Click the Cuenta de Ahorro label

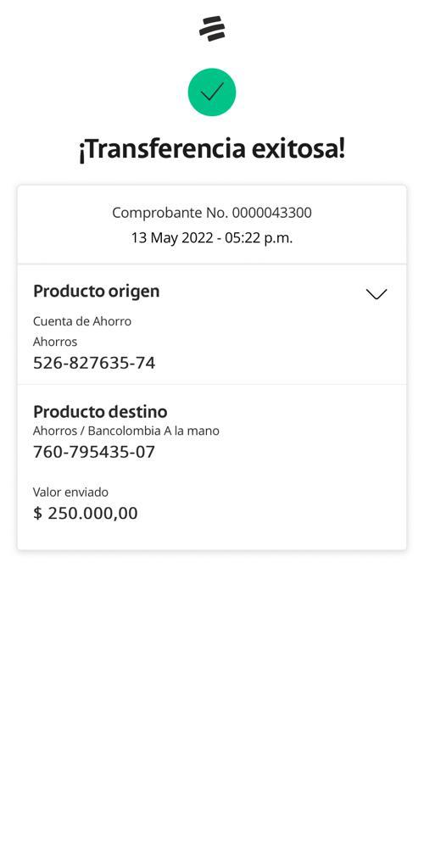pyautogui.click(x=82, y=321)
